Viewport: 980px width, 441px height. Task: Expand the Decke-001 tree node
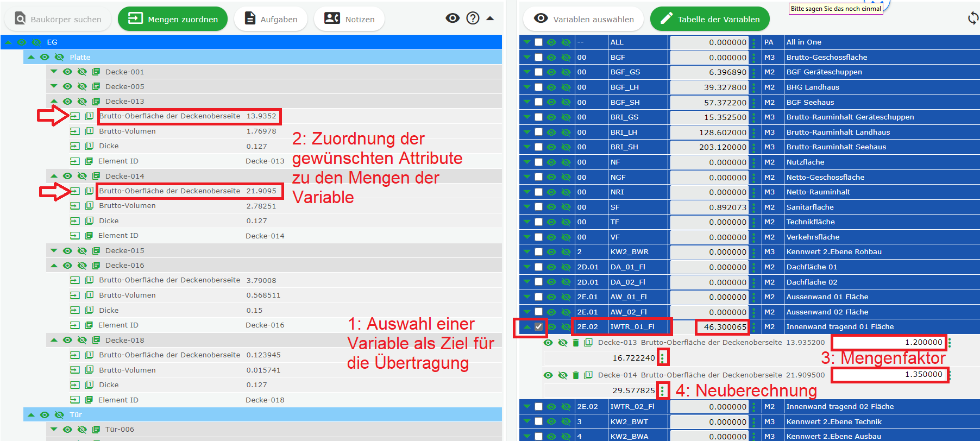pyautogui.click(x=54, y=72)
